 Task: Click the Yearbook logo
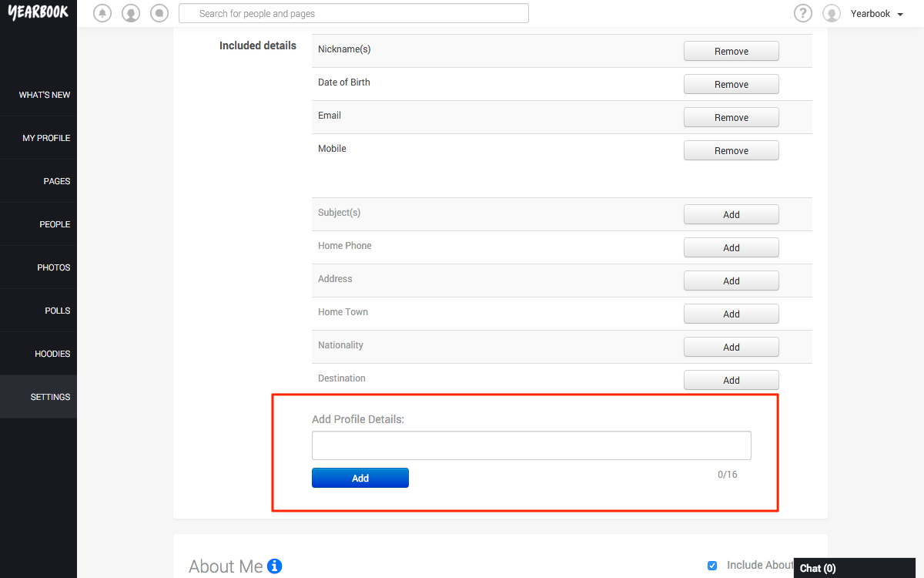coord(38,12)
